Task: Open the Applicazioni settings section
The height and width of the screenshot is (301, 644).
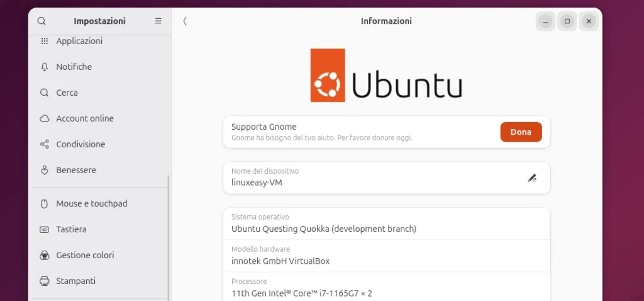Action: (x=79, y=41)
